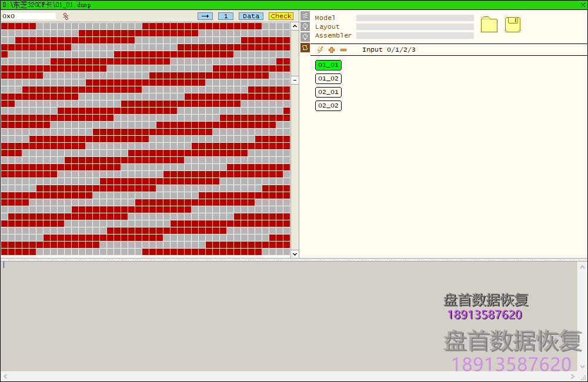Click the 'Input 0/1/2/3' label

389,50
